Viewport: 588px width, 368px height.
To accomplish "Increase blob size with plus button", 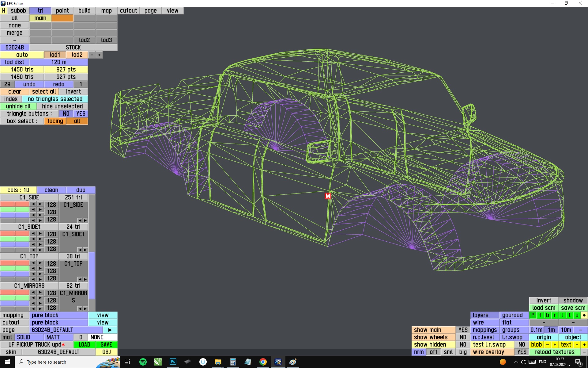I will (555, 345).
